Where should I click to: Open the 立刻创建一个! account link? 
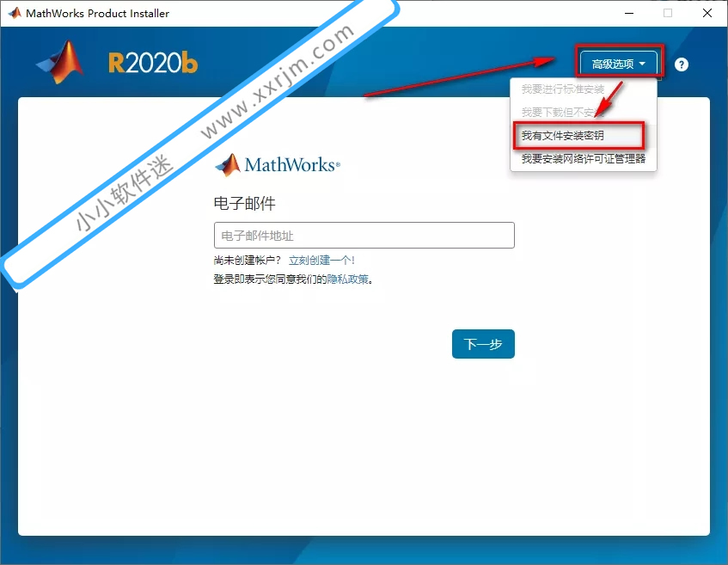321,261
